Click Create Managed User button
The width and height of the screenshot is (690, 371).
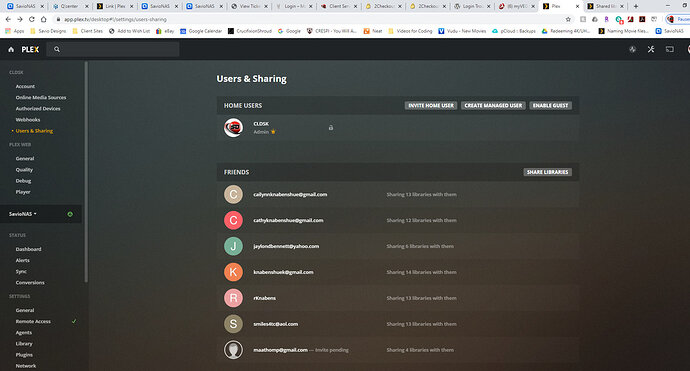493,106
